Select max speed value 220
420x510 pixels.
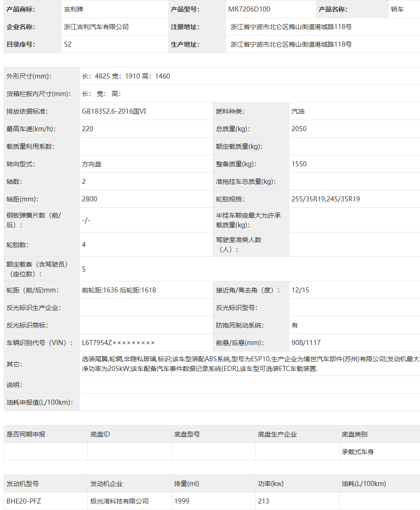coord(87,129)
